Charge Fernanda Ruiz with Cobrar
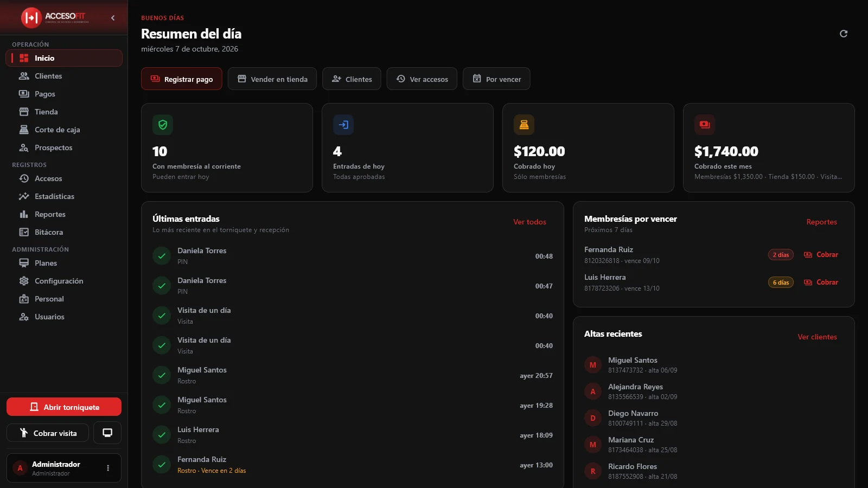 [x=821, y=254]
